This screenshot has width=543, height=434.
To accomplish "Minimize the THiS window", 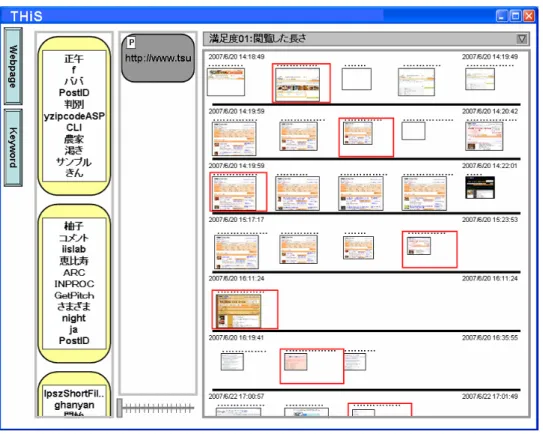I will (x=502, y=16).
